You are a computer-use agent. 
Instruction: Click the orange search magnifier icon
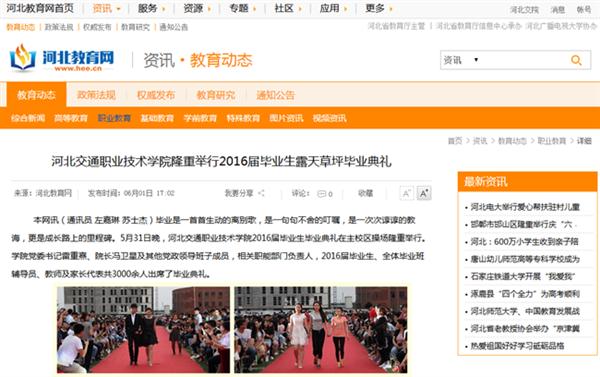pos(576,60)
